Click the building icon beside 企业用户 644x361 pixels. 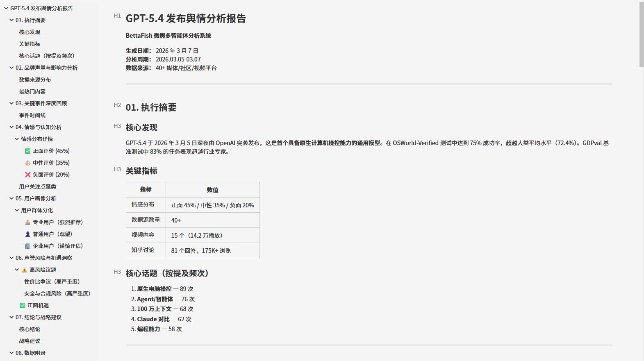(28, 246)
